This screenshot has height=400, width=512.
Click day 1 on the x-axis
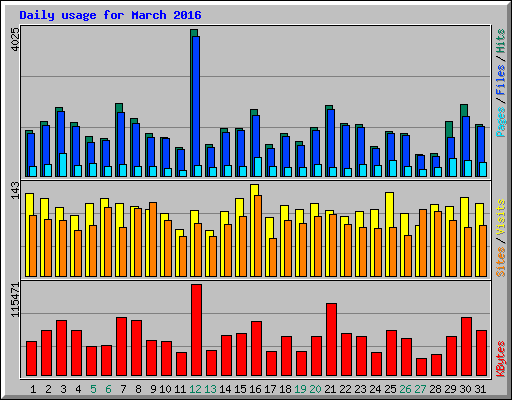(x=33, y=389)
